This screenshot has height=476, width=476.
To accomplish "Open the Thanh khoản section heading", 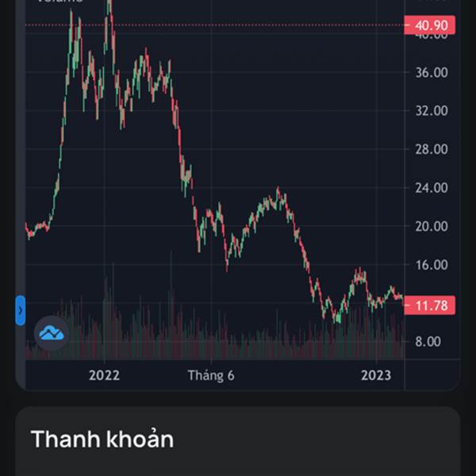I will click(x=102, y=440).
